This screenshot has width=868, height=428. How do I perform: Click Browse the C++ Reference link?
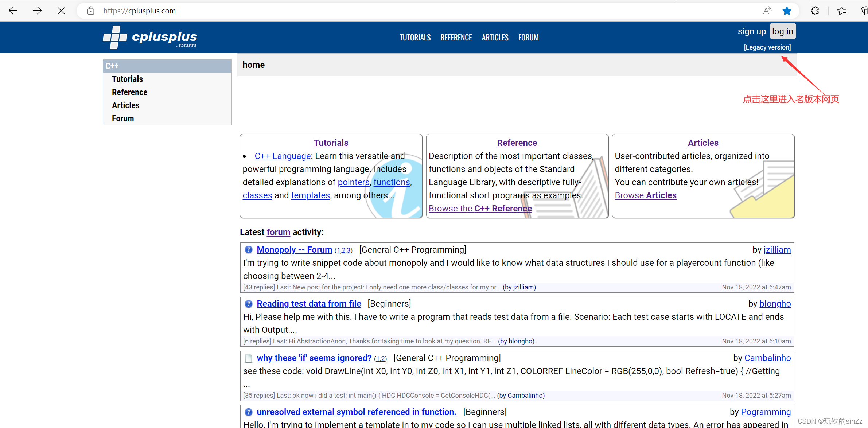(x=480, y=209)
